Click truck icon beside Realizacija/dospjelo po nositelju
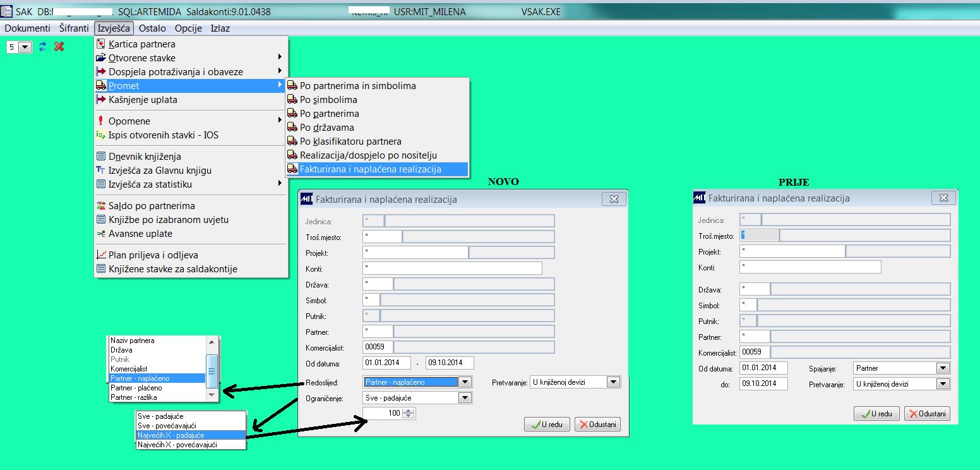Image resolution: width=980 pixels, height=470 pixels. point(292,155)
